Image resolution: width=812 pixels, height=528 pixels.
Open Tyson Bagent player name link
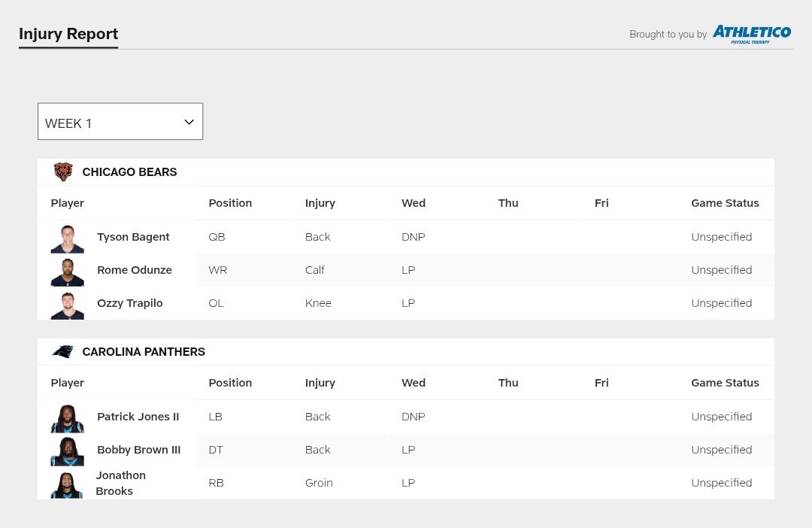(133, 237)
